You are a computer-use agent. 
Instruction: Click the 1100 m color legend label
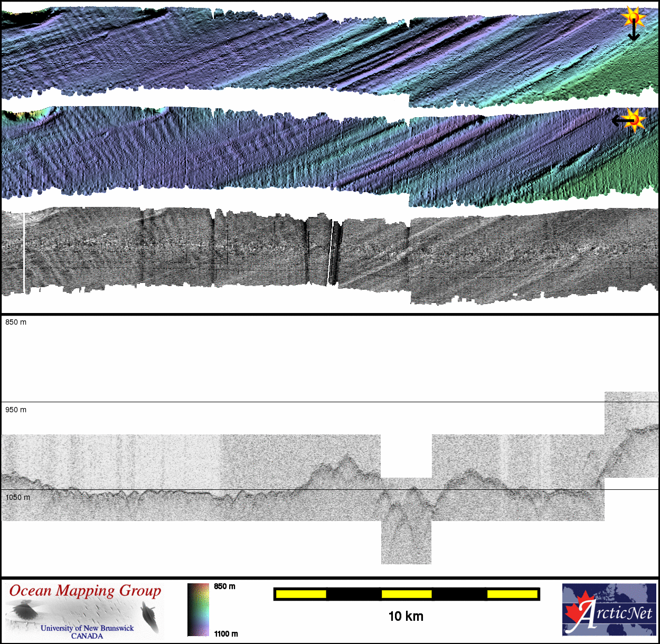226,633
